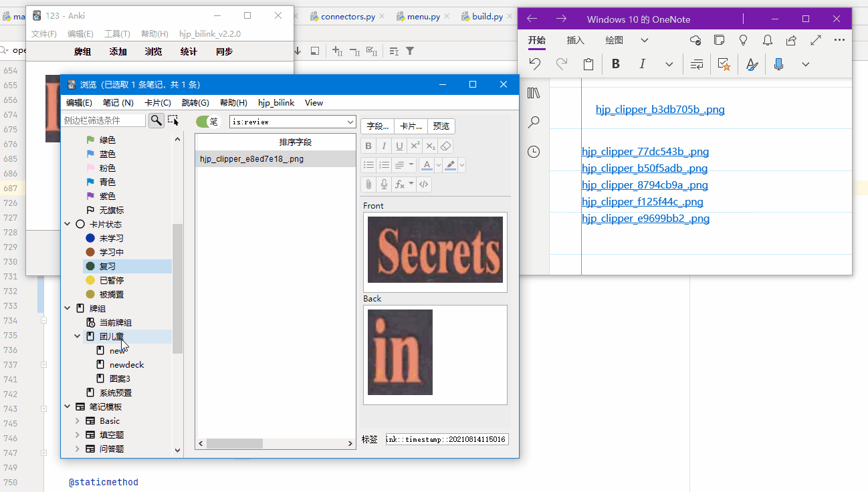The height and width of the screenshot is (492, 868).
Task: Click the share icon in OneNote
Action: [x=792, y=40]
